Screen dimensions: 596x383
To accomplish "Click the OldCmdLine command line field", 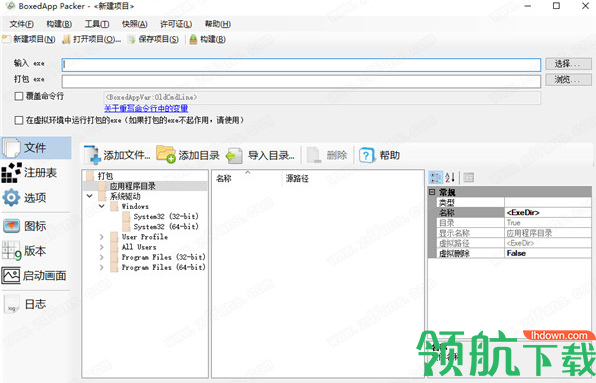I will coord(322,97).
